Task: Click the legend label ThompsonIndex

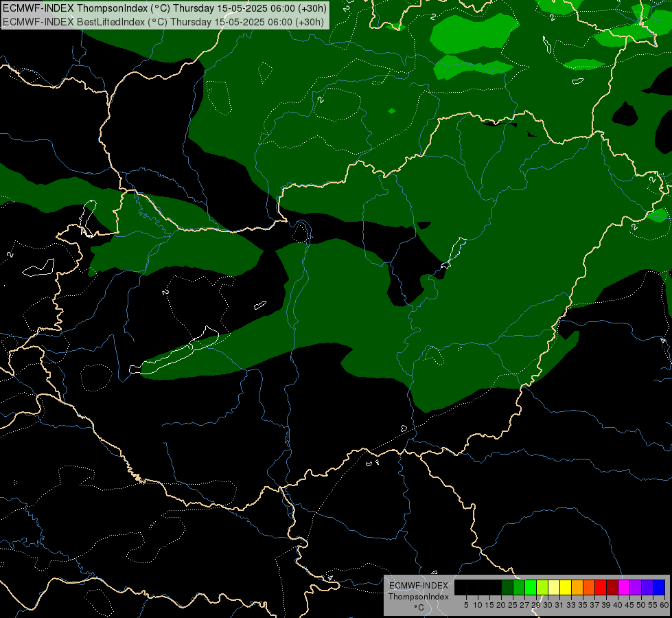Action: point(419,597)
